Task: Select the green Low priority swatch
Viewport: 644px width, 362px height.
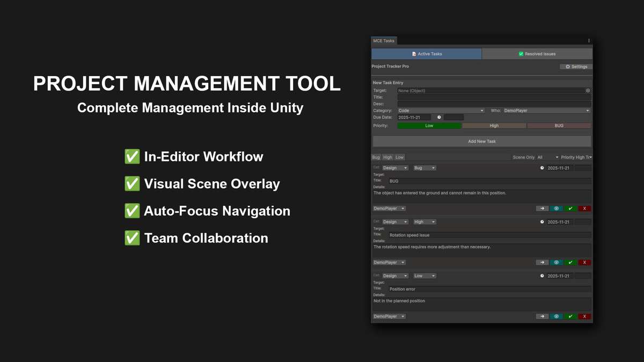Action: click(429, 125)
